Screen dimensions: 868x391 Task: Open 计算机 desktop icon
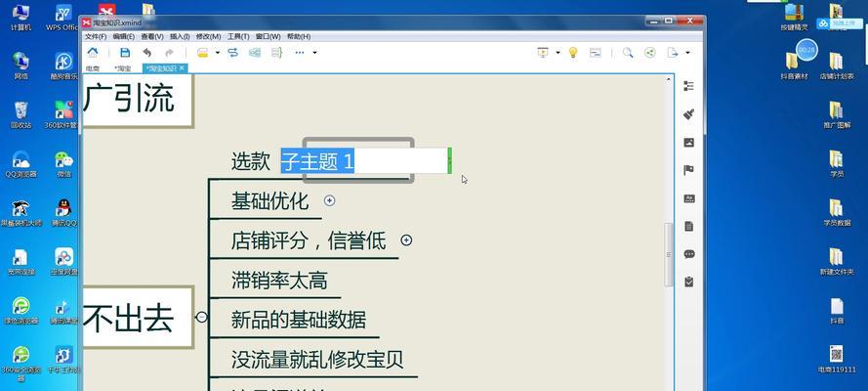coord(21,17)
